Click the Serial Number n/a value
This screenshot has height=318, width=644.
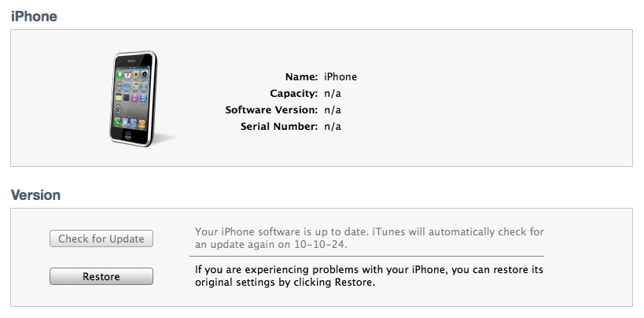point(333,127)
